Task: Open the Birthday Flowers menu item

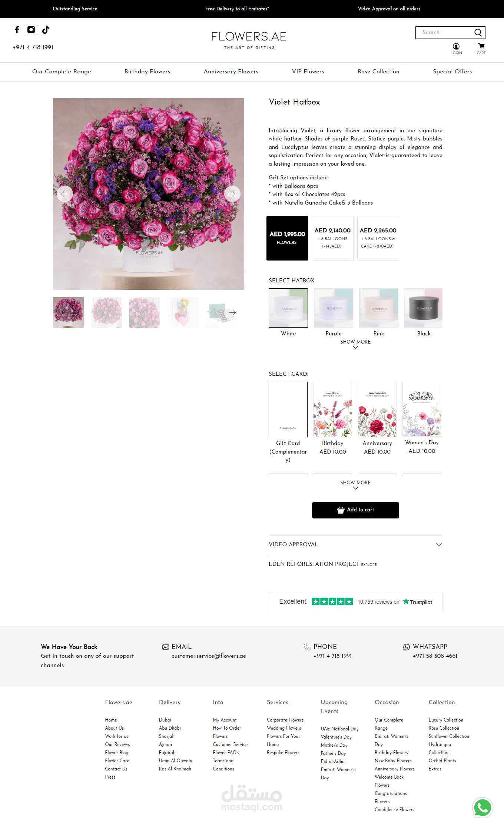Action: click(147, 72)
